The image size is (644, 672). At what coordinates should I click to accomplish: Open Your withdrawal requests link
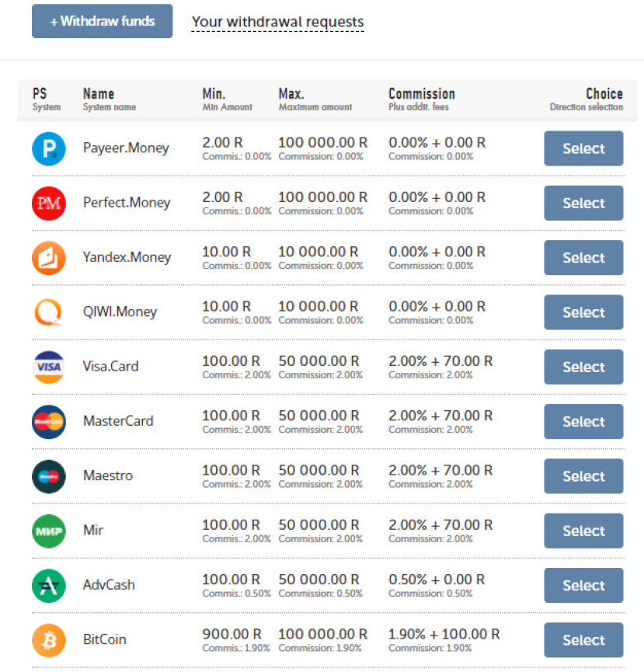coord(277,22)
